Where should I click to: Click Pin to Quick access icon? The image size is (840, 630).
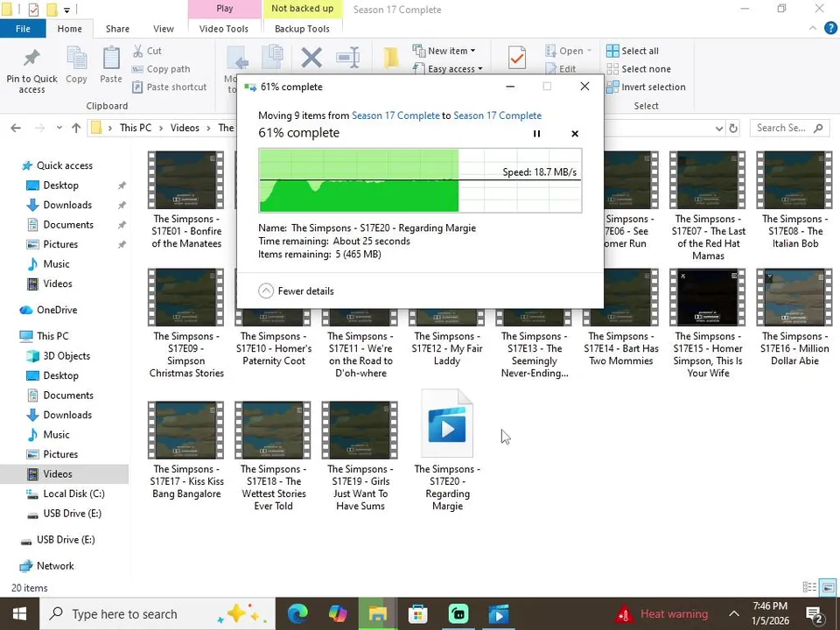coord(31,58)
